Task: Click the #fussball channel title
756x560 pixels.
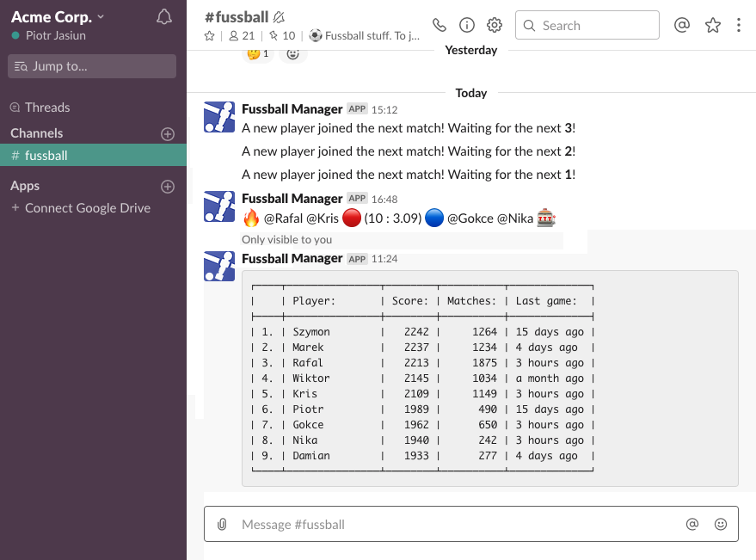Action: [x=237, y=17]
